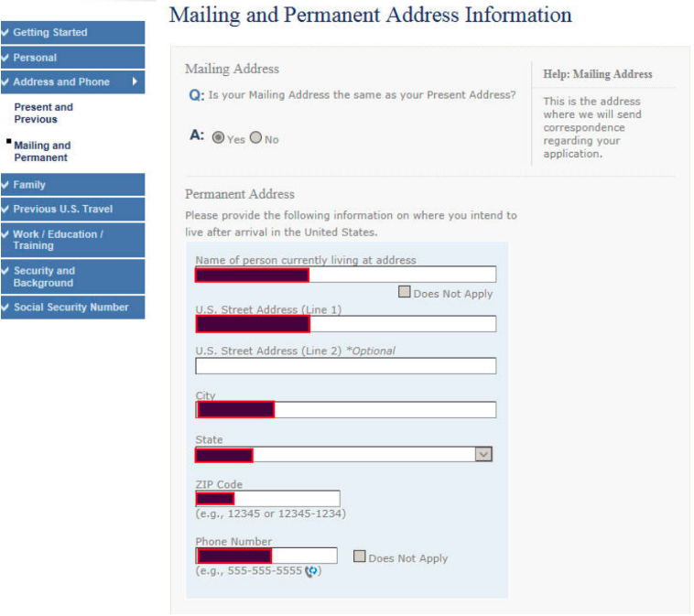694x616 pixels.
Task: Click the phone number format help icon
Action: (311, 571)
